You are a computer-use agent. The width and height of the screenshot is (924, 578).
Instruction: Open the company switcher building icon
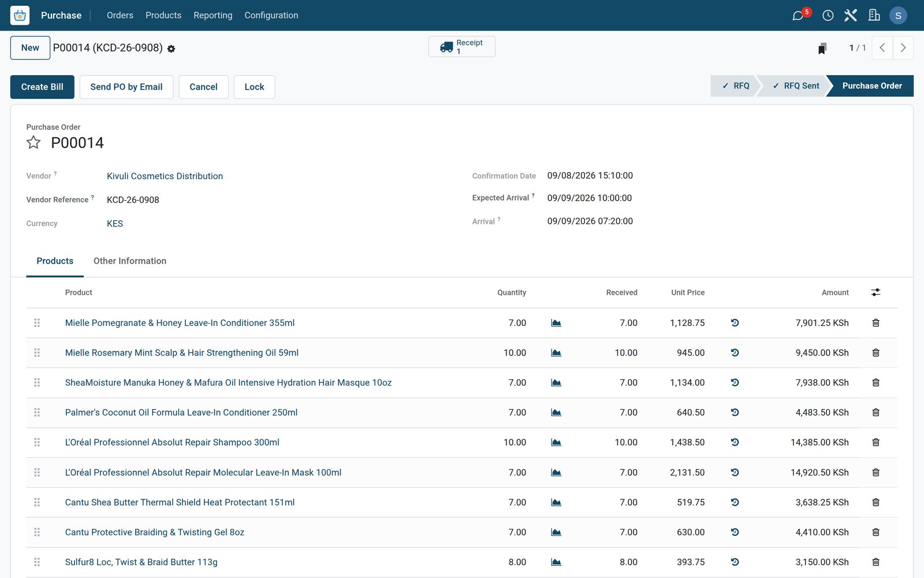tap(874, 16)
